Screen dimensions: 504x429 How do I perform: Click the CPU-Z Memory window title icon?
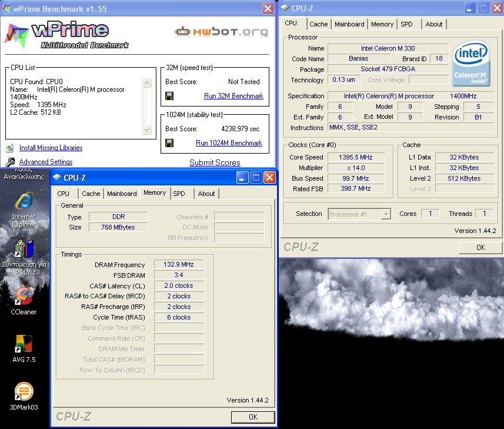tap(57, 177)
